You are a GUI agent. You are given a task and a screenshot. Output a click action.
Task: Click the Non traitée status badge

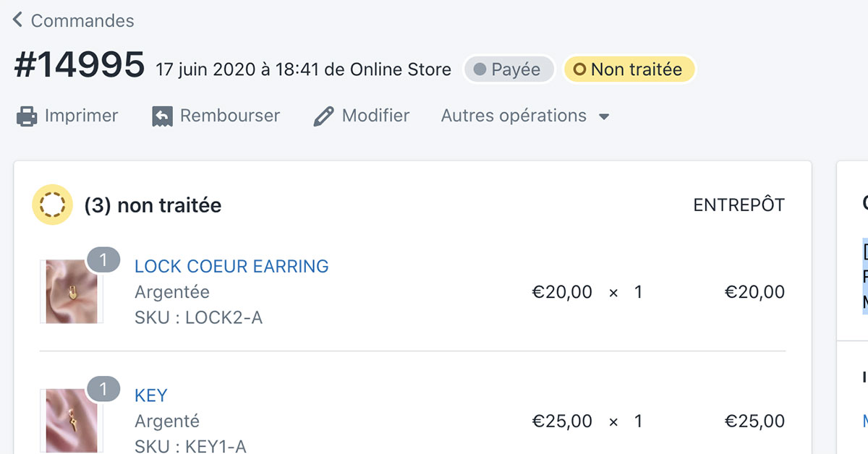point(629,69)
